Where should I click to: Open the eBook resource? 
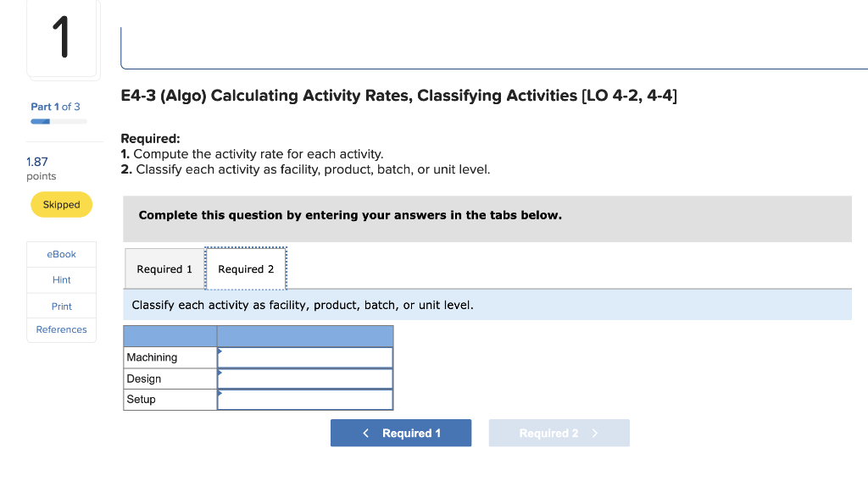pos(61,254)
